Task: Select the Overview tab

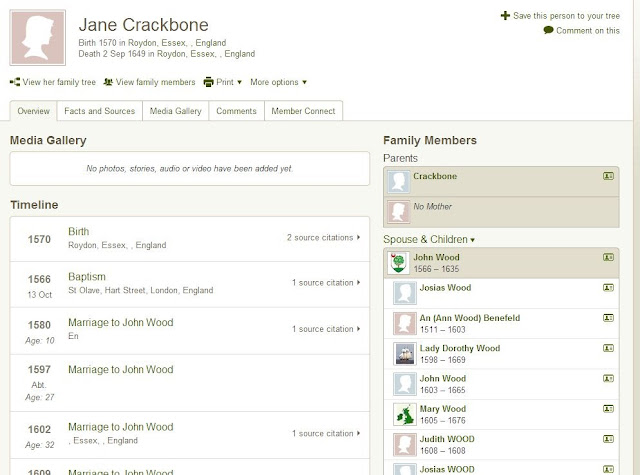Action: (x=33, y=111)
